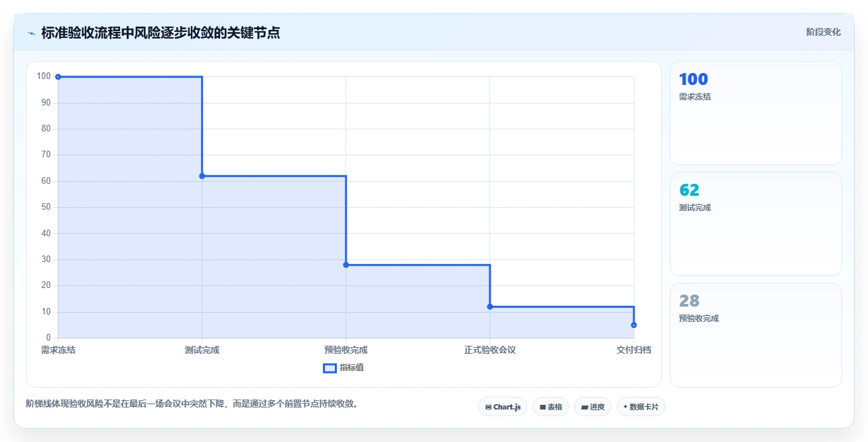Click the 正式验收会议 x-axis label
The height and width of the screenshot is (442, 868).
coord(490,350)
